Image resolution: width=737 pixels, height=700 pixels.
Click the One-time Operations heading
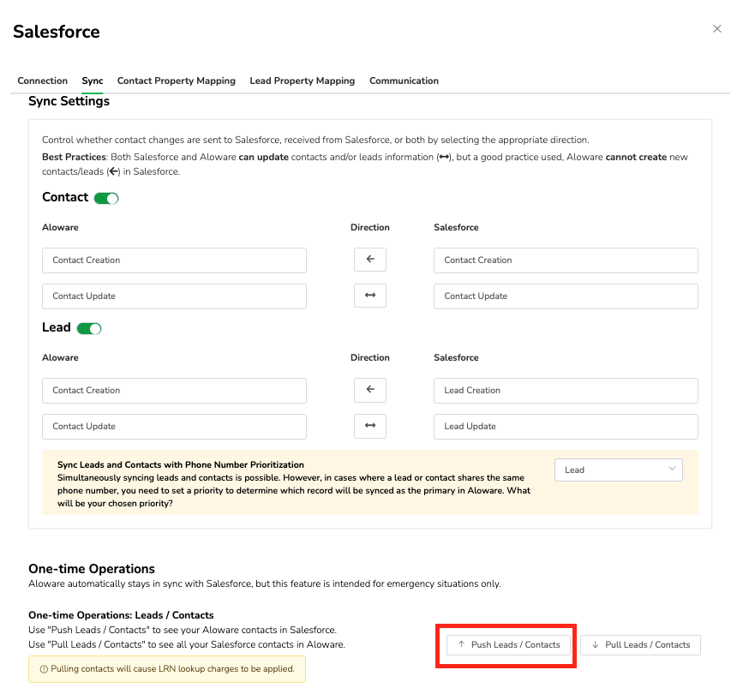pyautogui.click(x=92, y=569)
